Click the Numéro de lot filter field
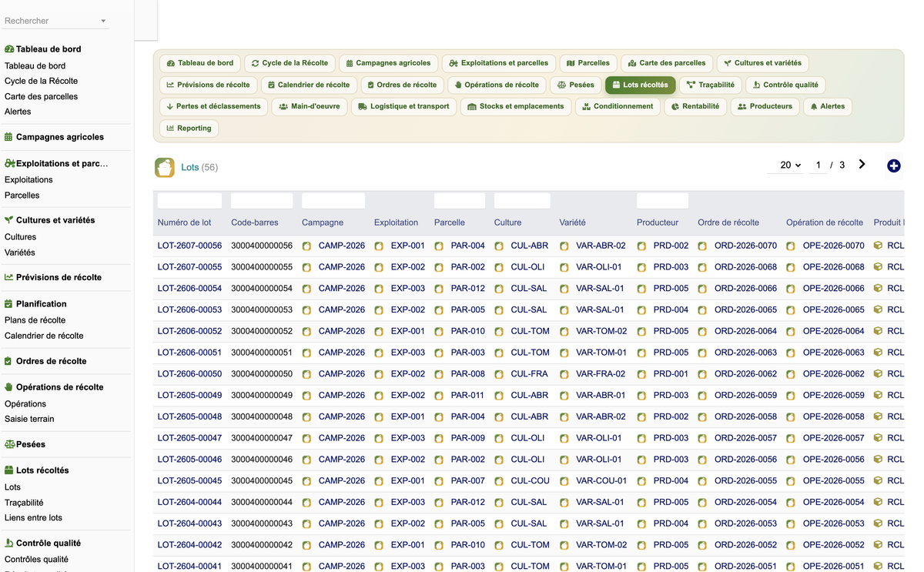Viewport: 924px width, 572px height. tap(189, 201)
